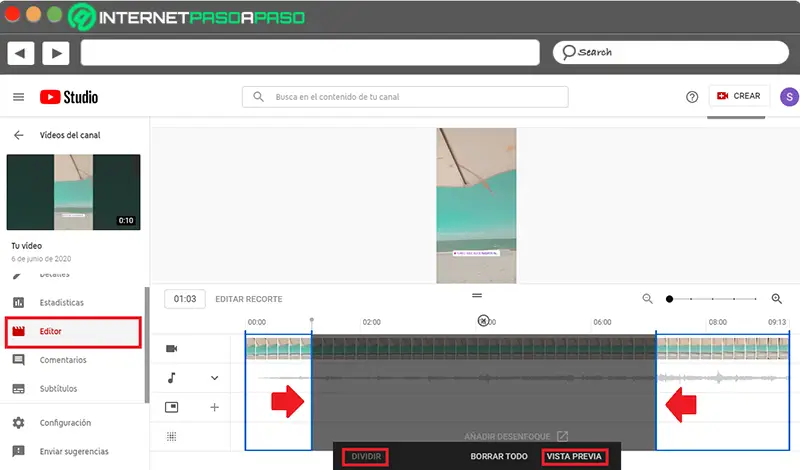
Task: Open the help question mark icon
Action: pos(692,97)
